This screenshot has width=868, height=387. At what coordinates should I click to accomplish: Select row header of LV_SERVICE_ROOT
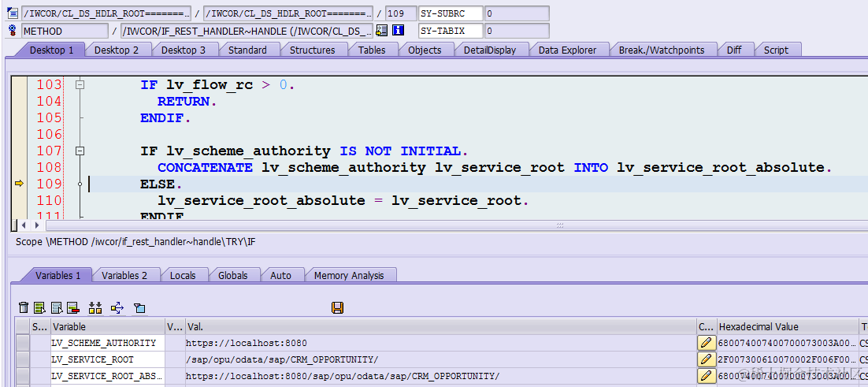point(23,359)
